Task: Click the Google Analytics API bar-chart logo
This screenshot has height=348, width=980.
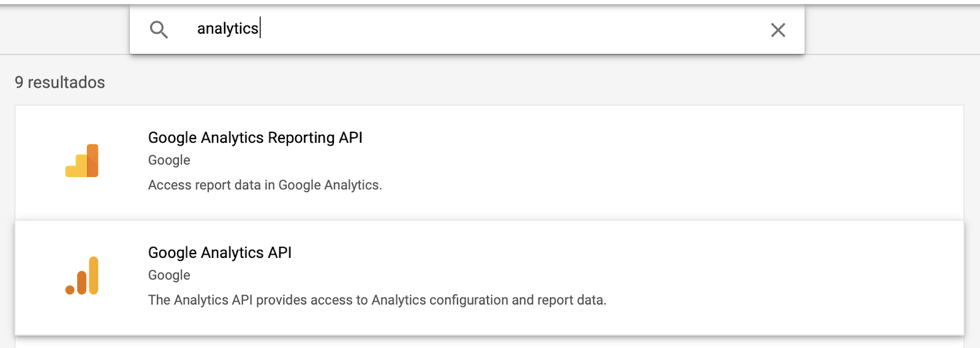Action: (82, 276)
